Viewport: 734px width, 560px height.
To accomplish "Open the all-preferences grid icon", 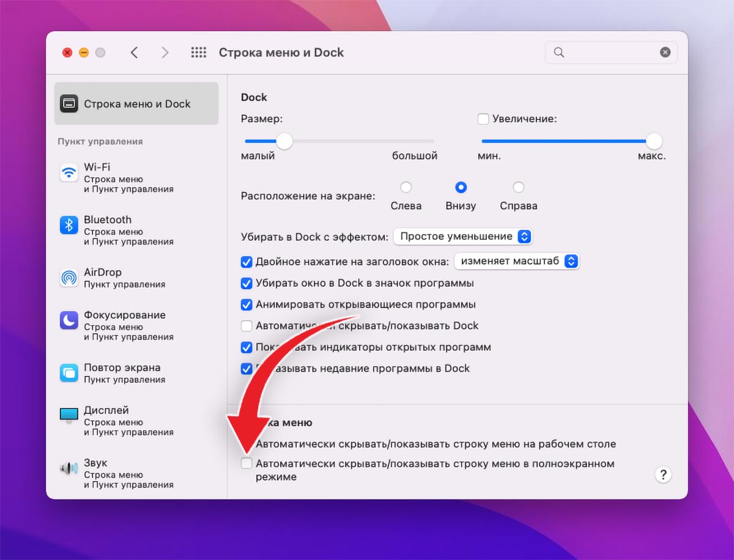I will click(x=199, y=53).
